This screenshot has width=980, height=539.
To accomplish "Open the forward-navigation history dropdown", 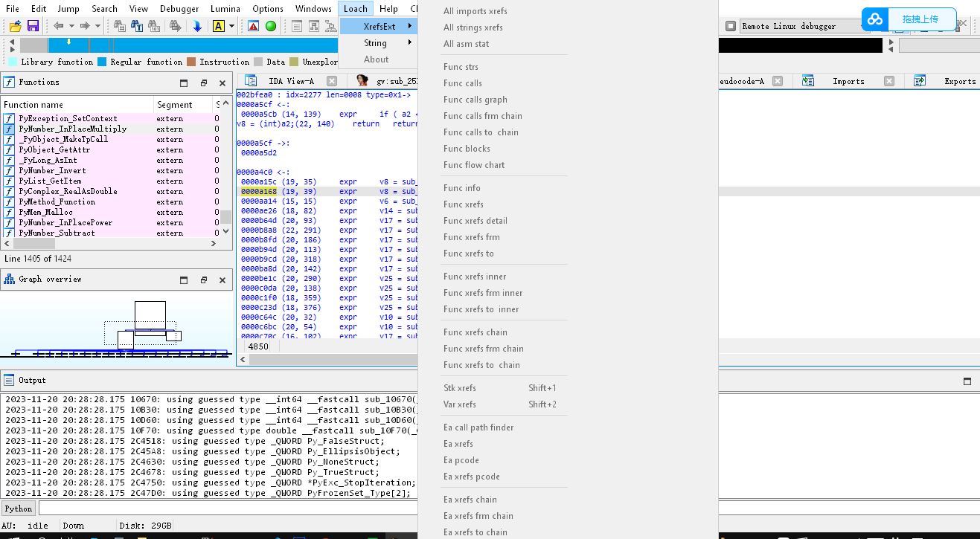I will [x=97, y=26].
